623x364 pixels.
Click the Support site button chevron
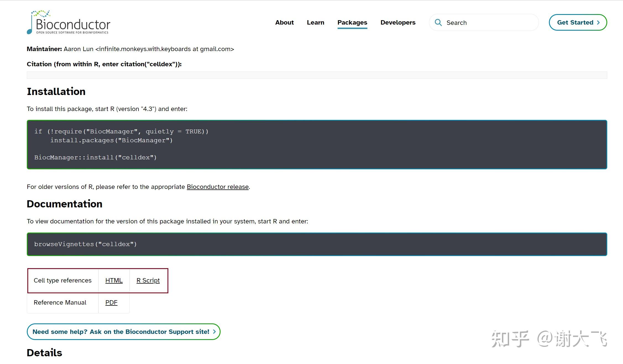click(214, 332)
